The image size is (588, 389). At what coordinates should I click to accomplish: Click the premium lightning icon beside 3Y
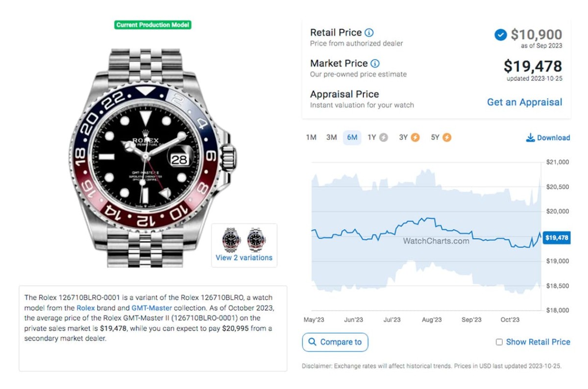click(415, 138)
